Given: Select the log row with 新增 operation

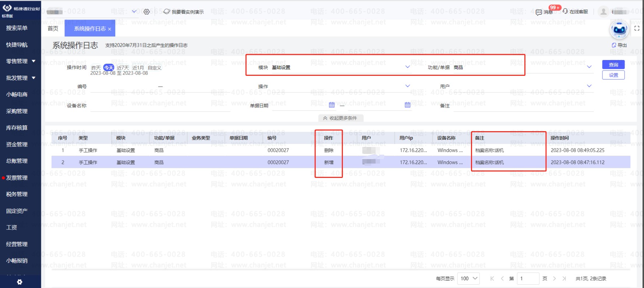Looking at the screenshot, I should (x=341, y=162).
